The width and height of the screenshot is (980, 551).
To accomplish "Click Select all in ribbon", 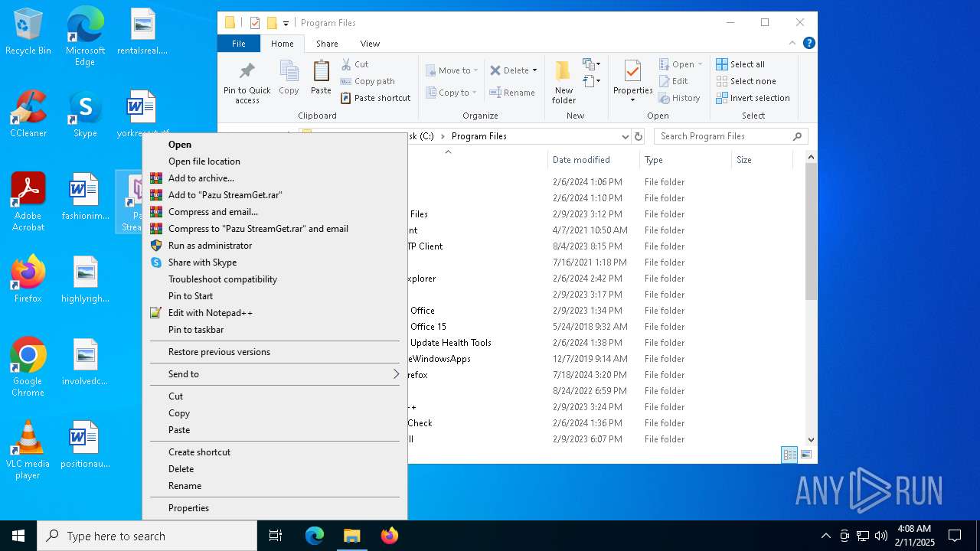I will tap(740, 64).
